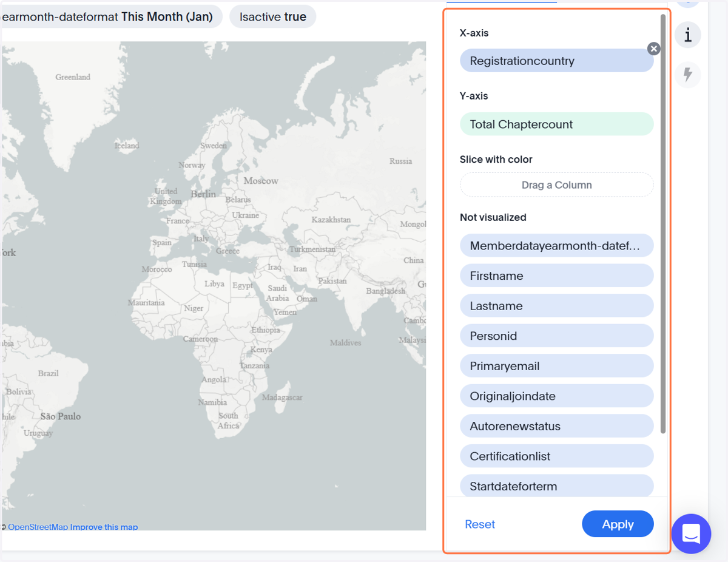Select the Memberdatayearmonth-datef... column
728x562 pixels.
tap(556, 246)
